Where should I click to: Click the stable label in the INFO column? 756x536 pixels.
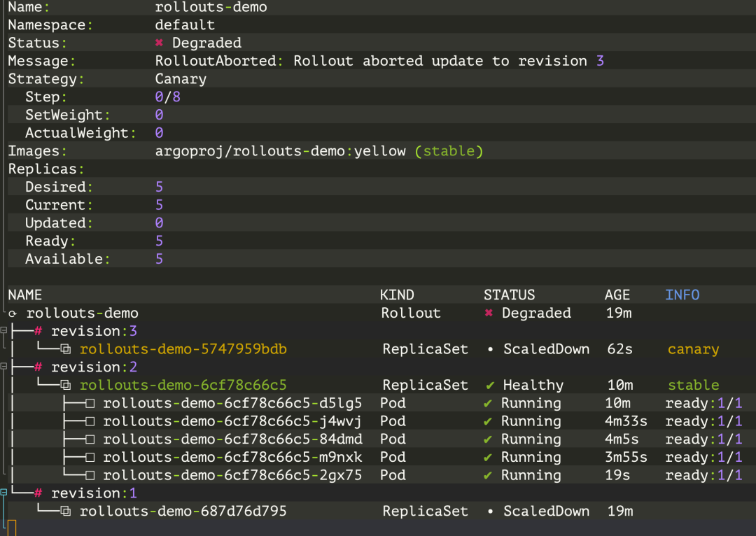(x=693, y=385)
